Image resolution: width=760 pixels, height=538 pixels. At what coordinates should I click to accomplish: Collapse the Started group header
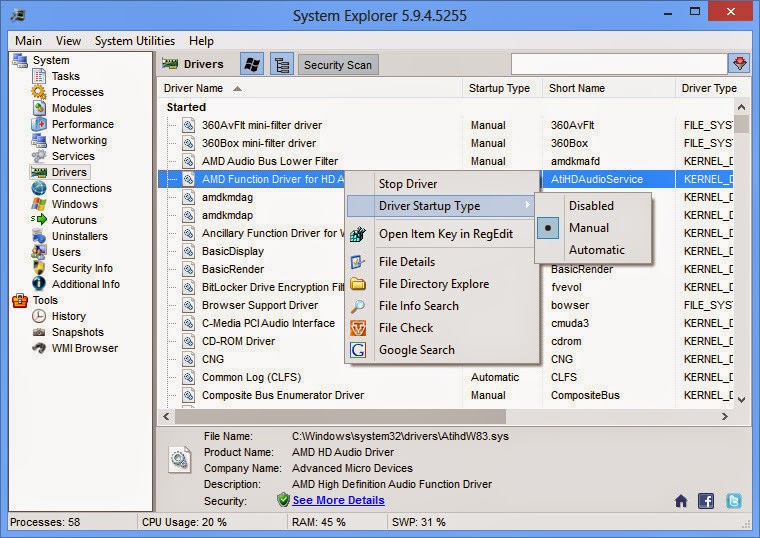click(186, 107)
